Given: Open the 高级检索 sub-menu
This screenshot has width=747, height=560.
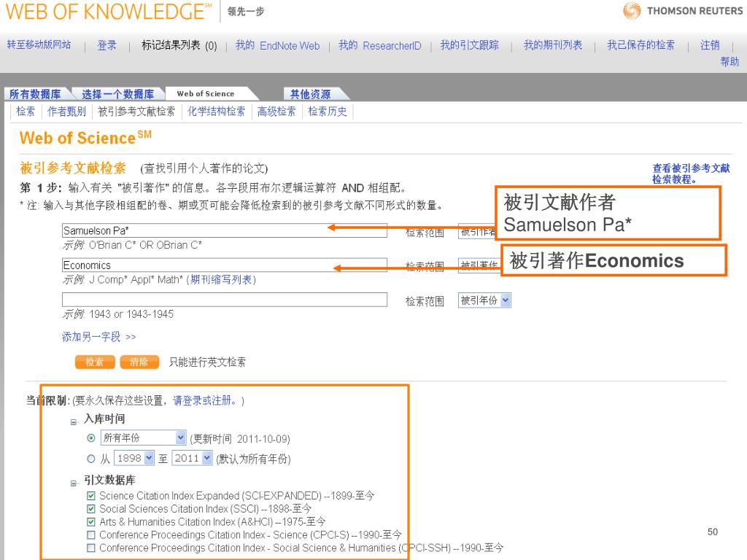Looking at the screenshot, I should [x=276, y=112].
